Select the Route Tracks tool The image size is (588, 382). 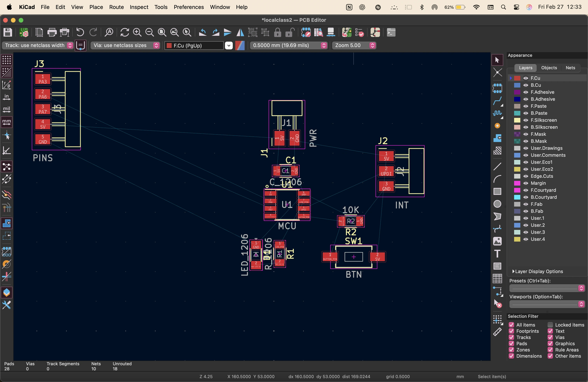click(x=497, y=101)
